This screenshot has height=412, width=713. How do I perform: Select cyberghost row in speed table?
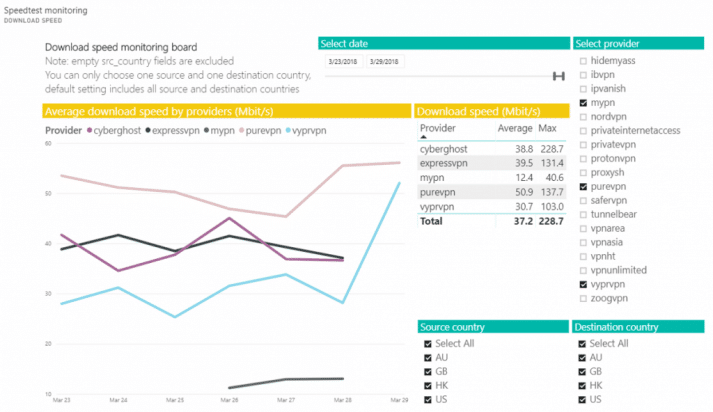tap(492, 149)
